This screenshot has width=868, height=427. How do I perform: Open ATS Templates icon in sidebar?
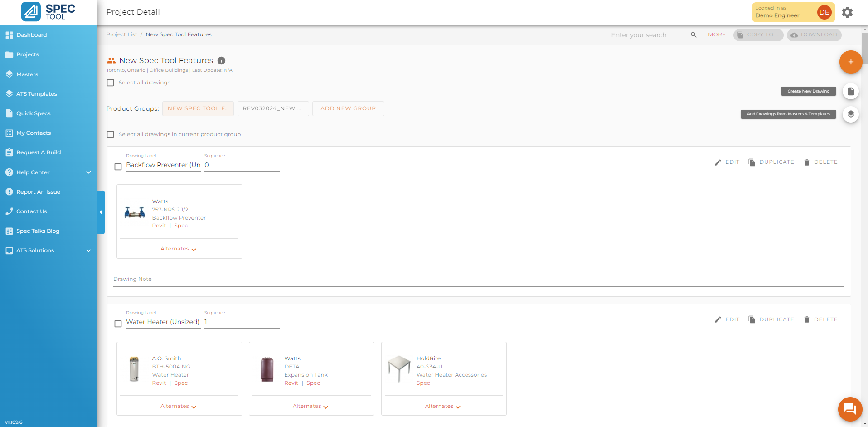tap(9, 93)
